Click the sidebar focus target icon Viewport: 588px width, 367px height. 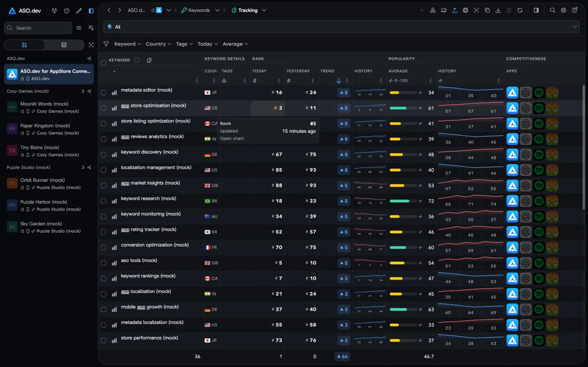coord(91,45)
